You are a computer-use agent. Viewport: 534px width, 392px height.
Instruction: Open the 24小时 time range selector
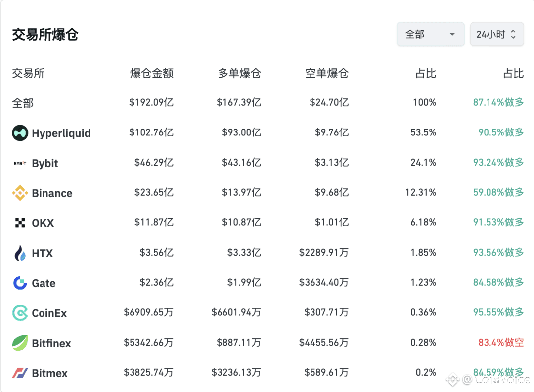tap(496, 35)
